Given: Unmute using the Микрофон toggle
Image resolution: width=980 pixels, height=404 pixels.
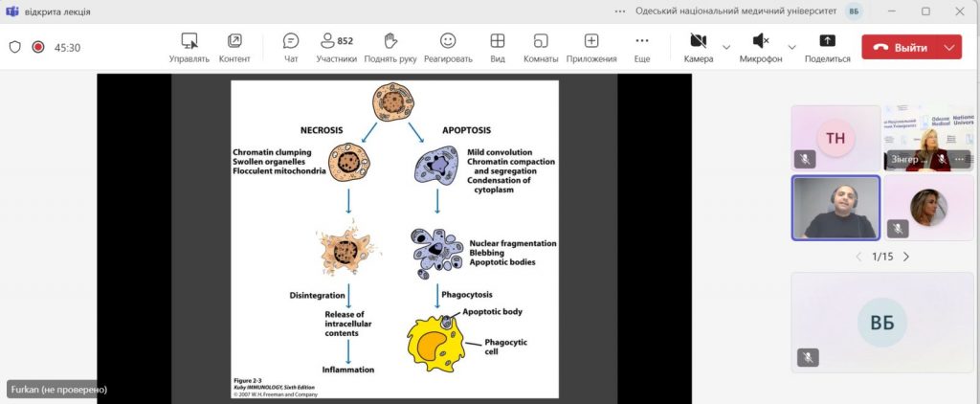Looking at the screenshot, I should click(761, 47).
